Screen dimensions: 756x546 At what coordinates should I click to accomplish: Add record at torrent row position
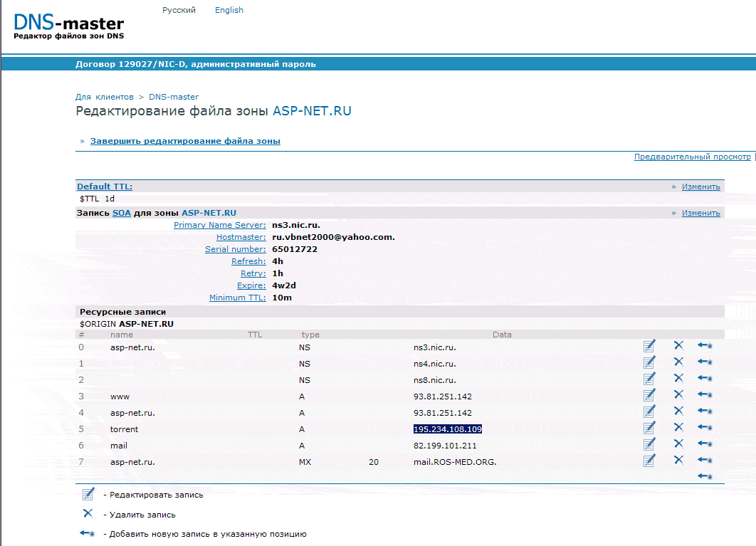point(705,427)
